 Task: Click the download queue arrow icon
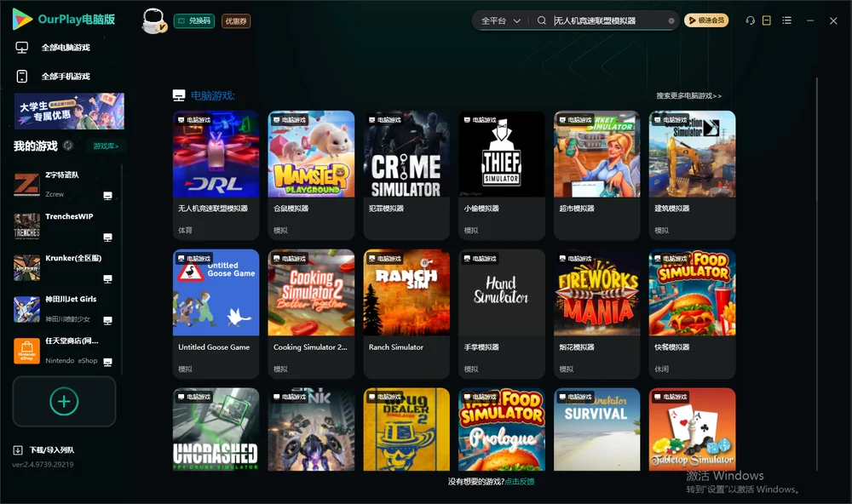tap(18, 450)
